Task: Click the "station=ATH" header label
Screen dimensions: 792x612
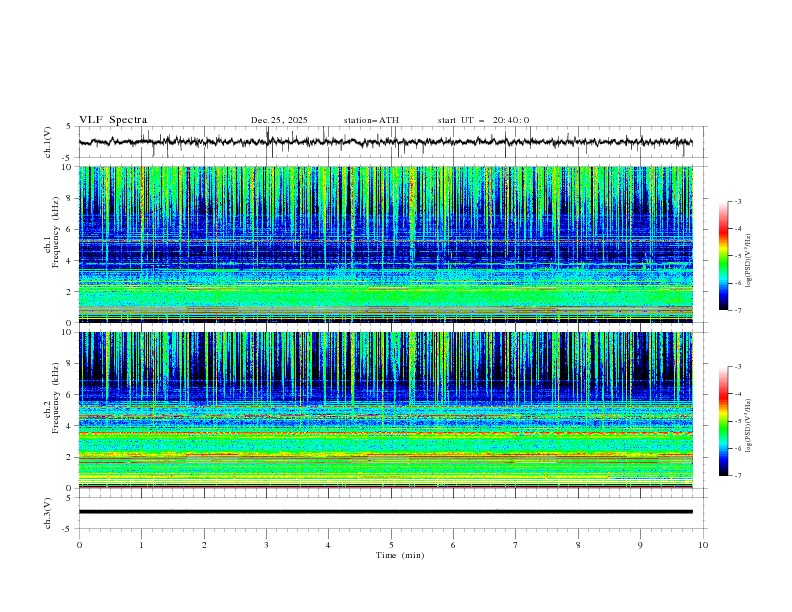Action: 371,120
